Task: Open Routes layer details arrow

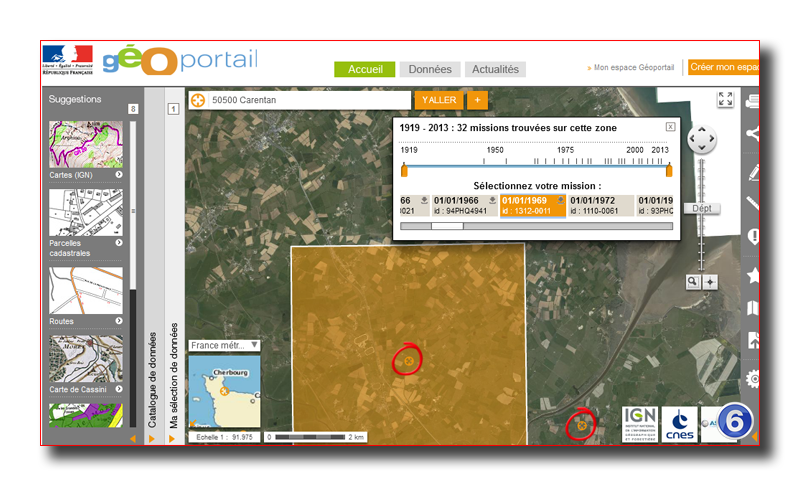Action: pyautogui.click(x=119, y=321)
